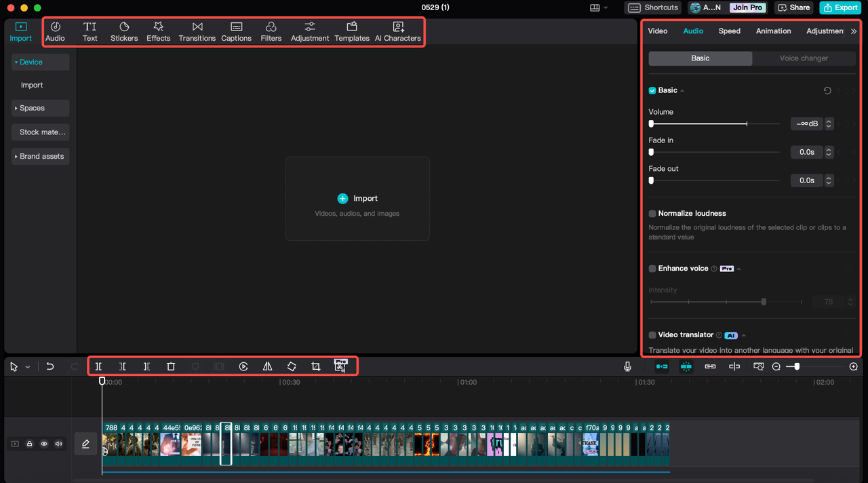Open the Captions panel

pyautogui.click(x=236, y=31)
